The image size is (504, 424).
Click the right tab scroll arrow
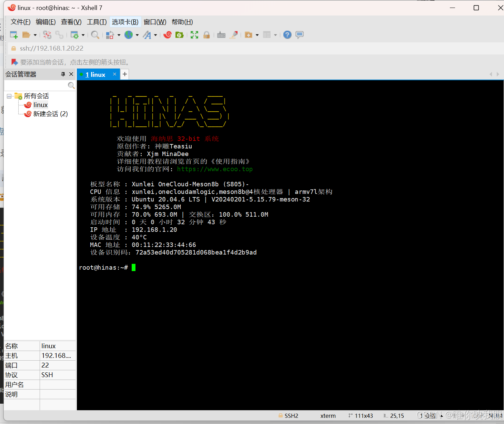coord(498,74)
